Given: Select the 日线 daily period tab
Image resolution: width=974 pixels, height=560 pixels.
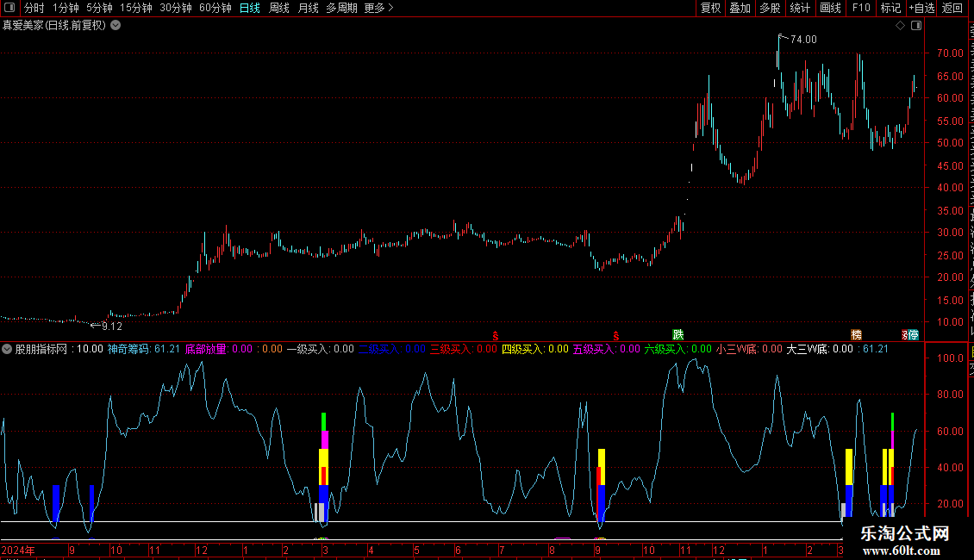Looking at the screenshot, I should tap(250, 8).
